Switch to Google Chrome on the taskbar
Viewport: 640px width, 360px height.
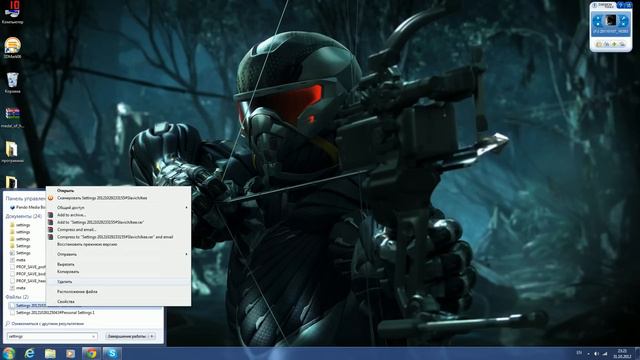pyautogui.click(x=91, y=353)
